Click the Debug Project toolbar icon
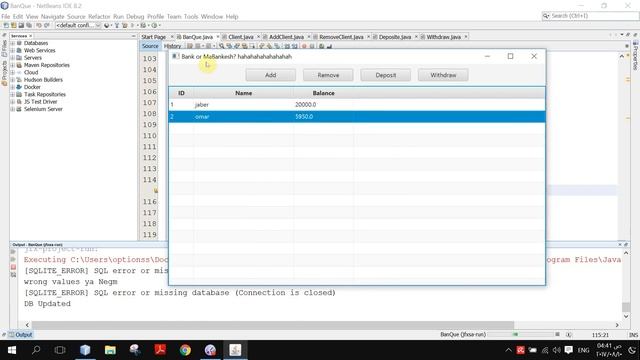 [143, 25]
